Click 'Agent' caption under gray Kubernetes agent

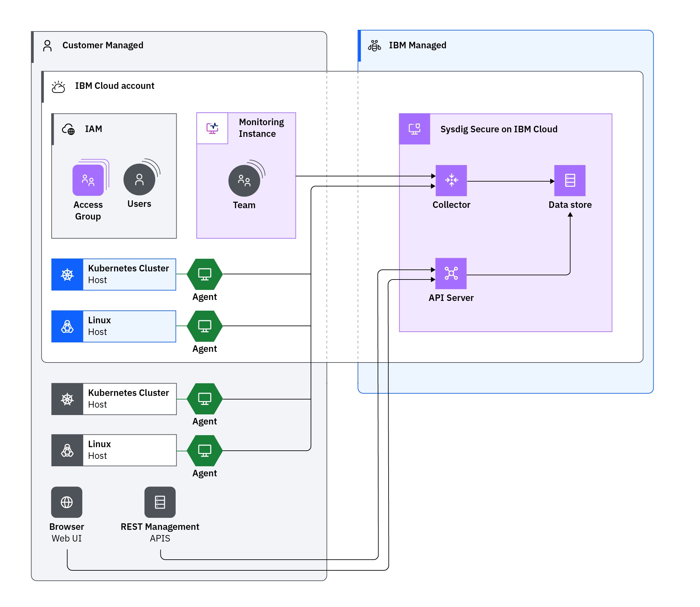pyautogui.click(x=205, y=422)
